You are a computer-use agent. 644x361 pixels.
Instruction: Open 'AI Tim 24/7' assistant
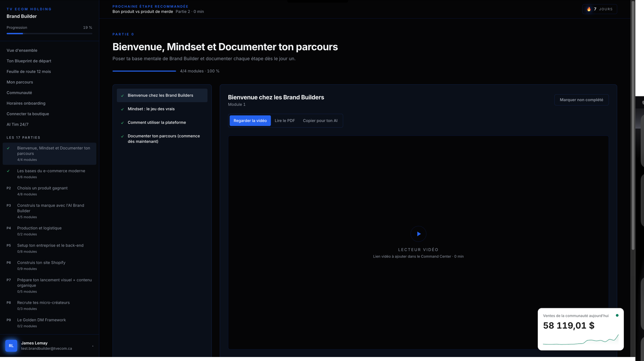tap(18, 125)
